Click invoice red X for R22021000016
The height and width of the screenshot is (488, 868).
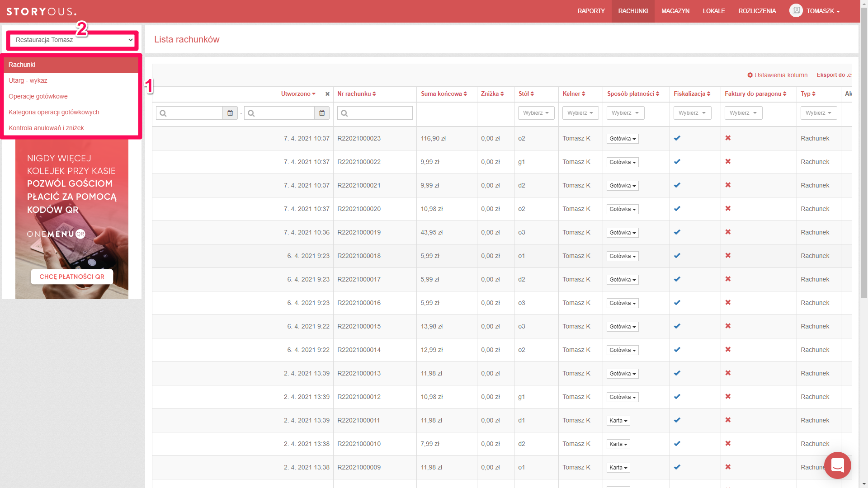728,302
